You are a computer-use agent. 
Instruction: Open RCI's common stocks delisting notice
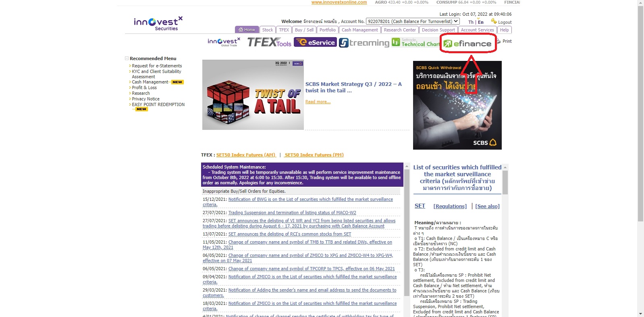coord(290,234)
